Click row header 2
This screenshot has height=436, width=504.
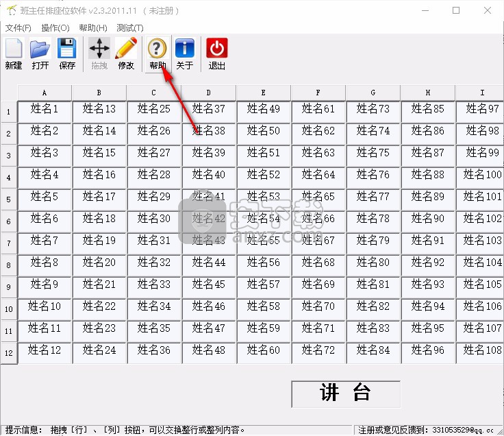point(9,134)
